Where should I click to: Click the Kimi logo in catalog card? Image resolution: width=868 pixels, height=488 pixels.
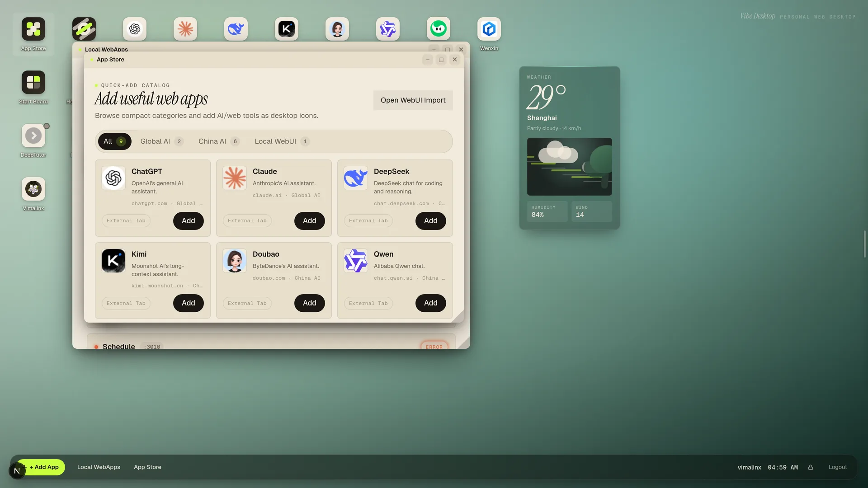(x=113, y=261)
